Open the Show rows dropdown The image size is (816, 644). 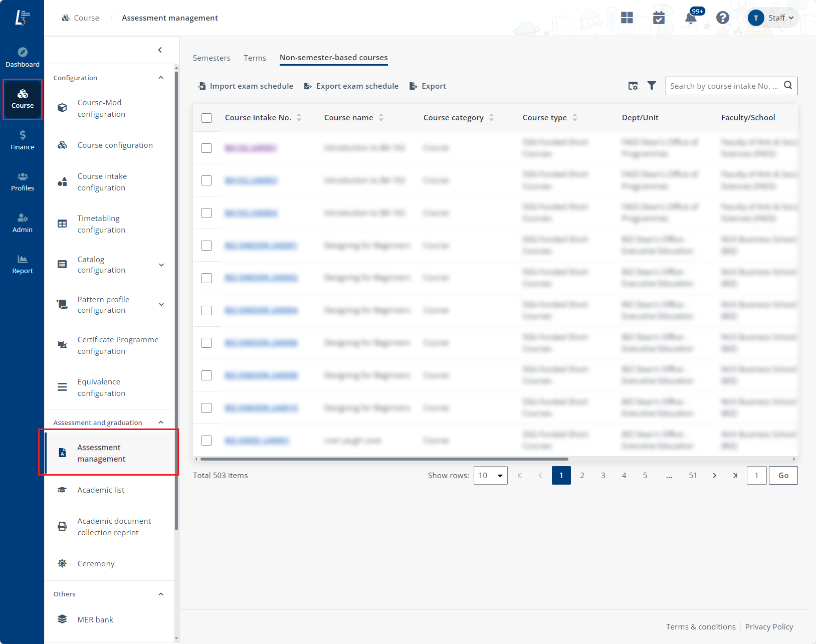pos(490,476)
